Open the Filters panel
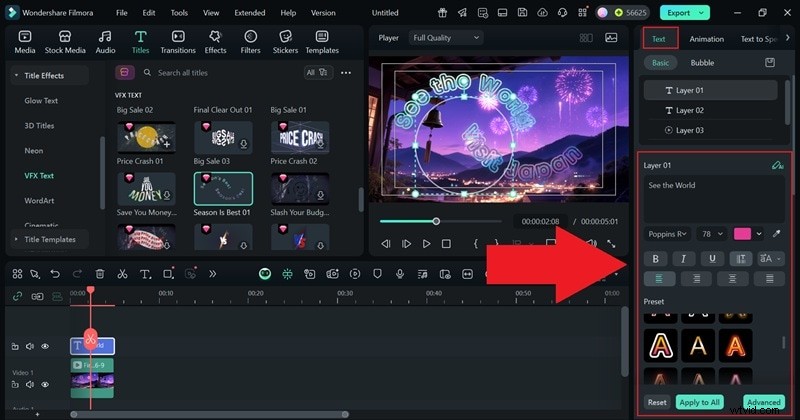 click(x=250, y=41)
